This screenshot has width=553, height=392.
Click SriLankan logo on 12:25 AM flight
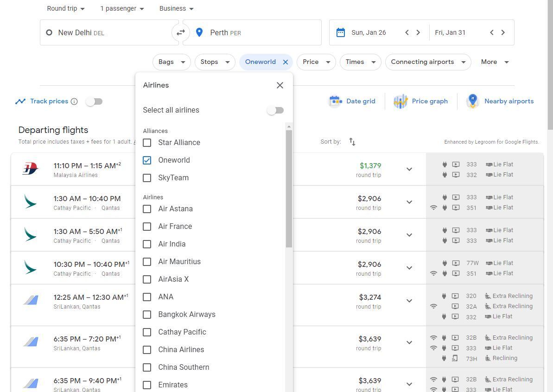point(31,300)
